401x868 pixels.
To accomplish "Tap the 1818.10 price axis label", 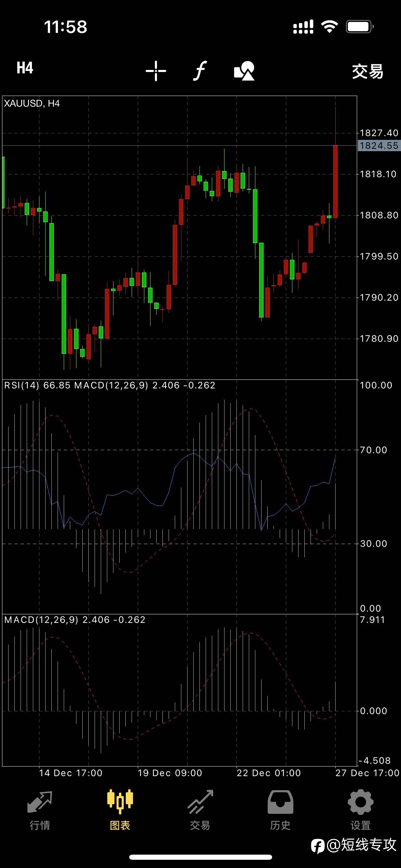I will click(x=378, y=174).
